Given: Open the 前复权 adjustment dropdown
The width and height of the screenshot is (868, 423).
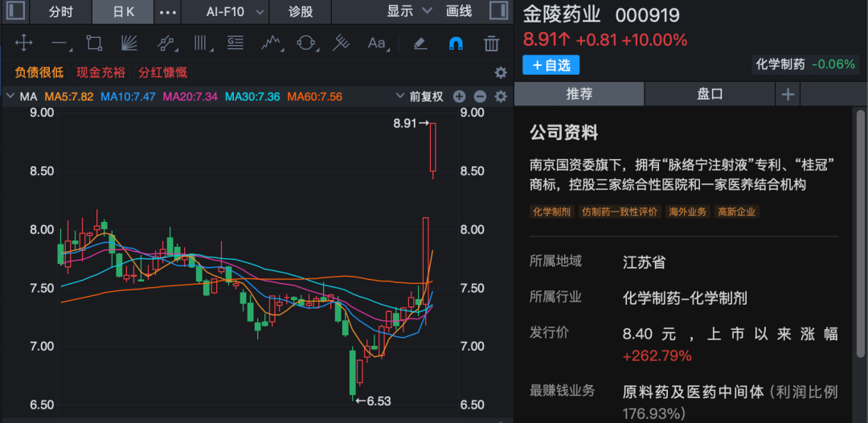Looking at the screenshot, I should tap(419, 97).
